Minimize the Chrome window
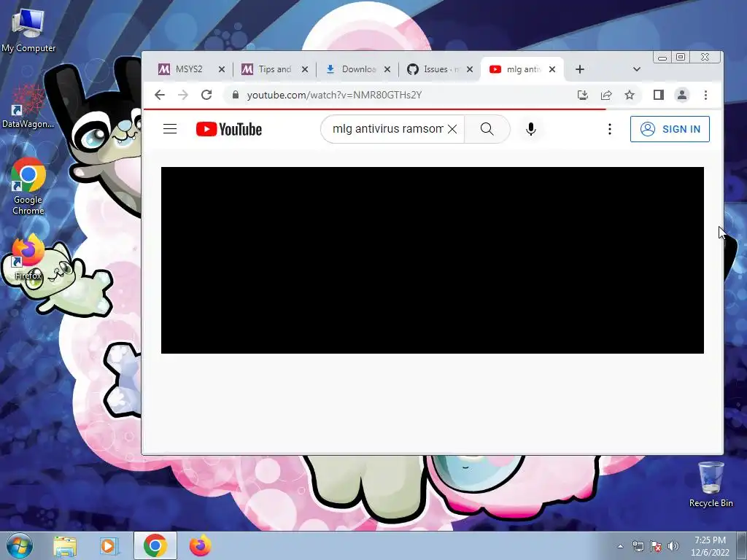Viewport: 747px width, 560px height. [x=662, y=58]
